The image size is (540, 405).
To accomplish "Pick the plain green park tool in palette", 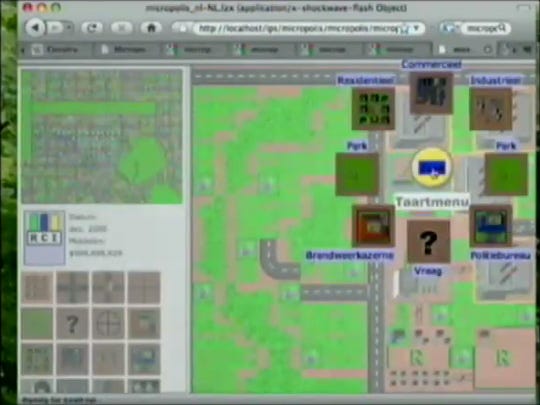I will (37, 324).
